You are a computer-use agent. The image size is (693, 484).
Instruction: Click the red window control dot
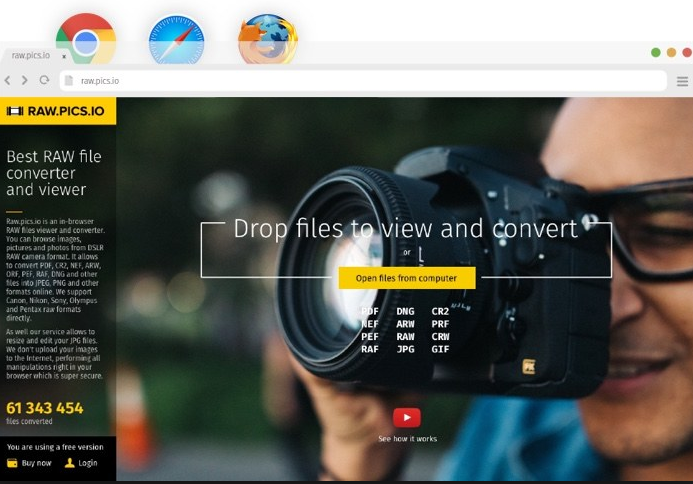(x=687, y=53)
